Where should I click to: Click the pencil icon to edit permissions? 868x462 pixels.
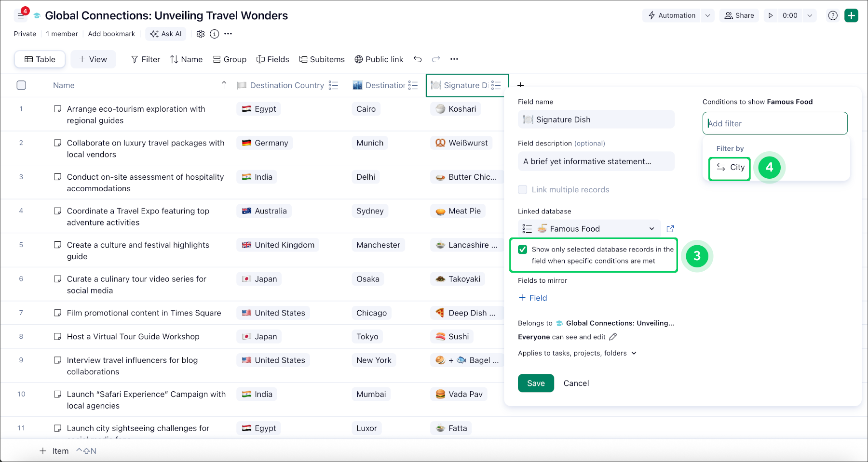pos(613,337)
